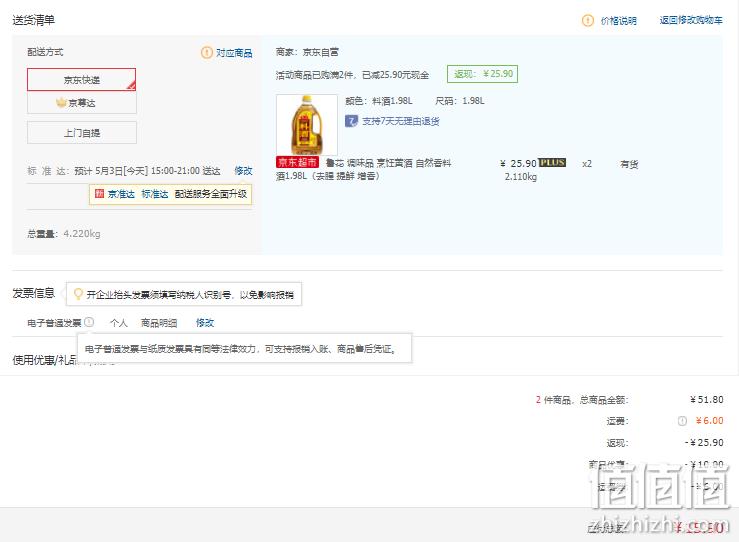Image resolution: width=739 pixels, height=542 pixels.
Task: Click the red 新 badge icon
Action: [x=99, y=194]
